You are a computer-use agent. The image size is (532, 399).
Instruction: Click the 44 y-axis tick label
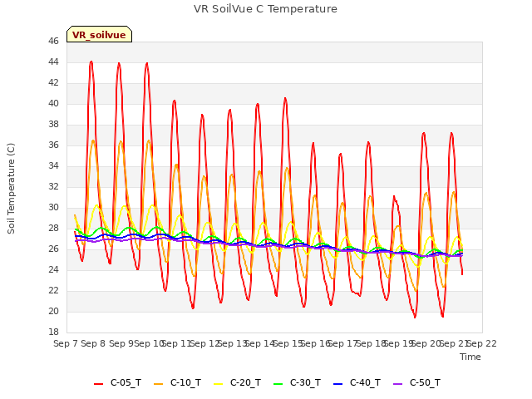(x=53, y=62)
